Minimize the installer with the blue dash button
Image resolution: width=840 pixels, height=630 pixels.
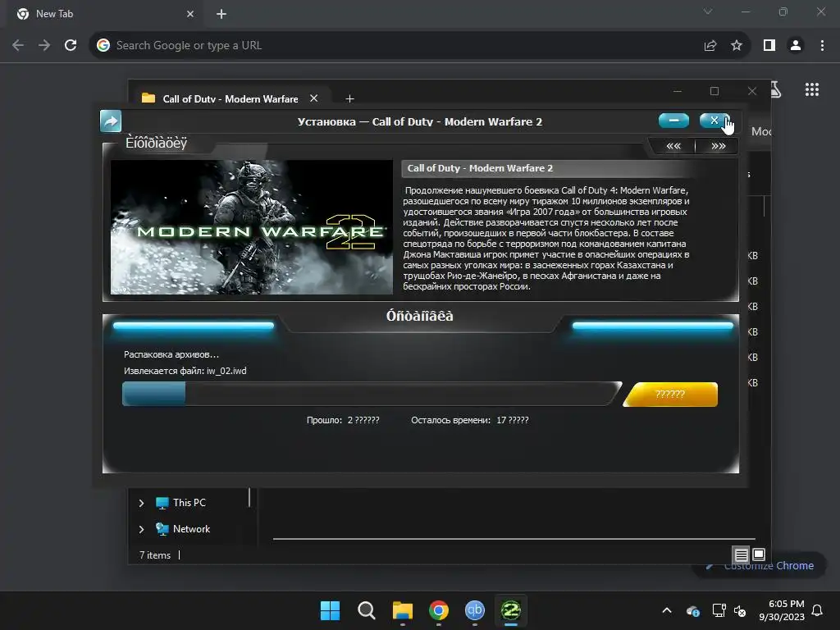click(x=673, y=121)
